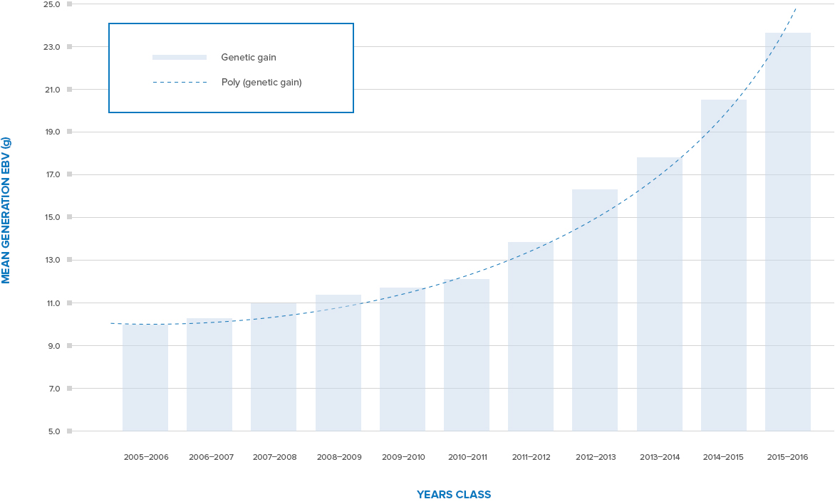
Task: Select the 2011–2012 x-axis label
Action: (x=531, y=457)
